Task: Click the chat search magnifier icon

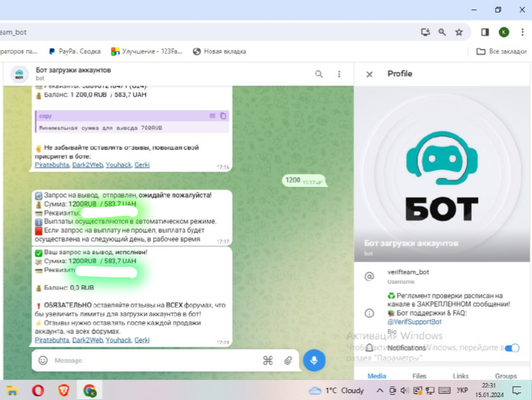Action: click(319, 74)
